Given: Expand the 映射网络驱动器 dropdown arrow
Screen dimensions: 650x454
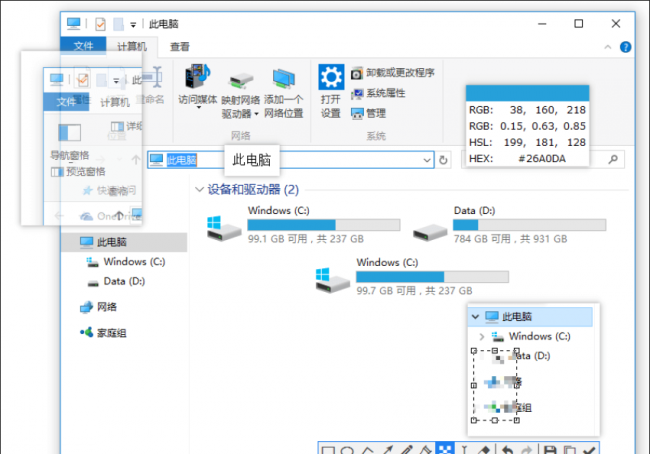Looking at the screenshot, I should coord(257,114).
